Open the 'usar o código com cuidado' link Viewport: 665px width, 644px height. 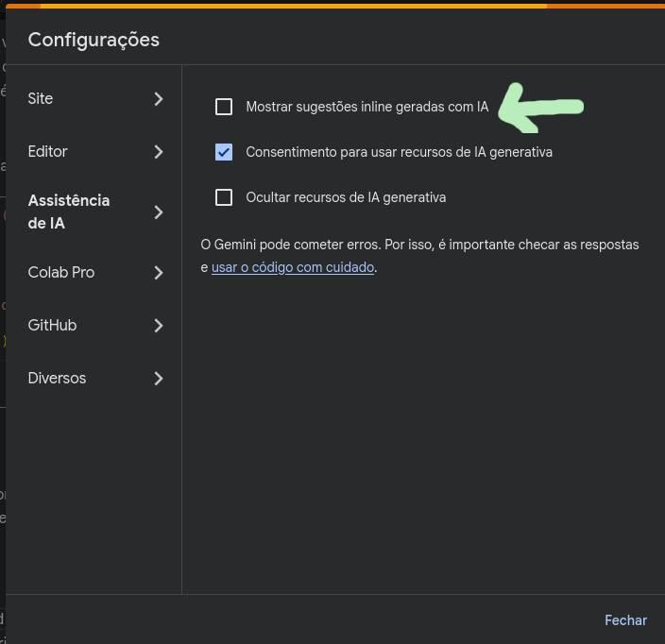[x=293, y=267]
